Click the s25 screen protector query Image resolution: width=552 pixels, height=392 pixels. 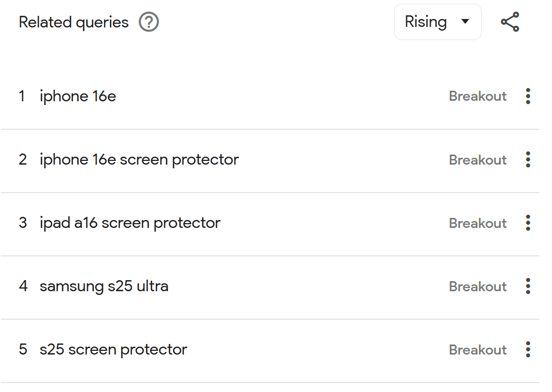tap(113, 349)
